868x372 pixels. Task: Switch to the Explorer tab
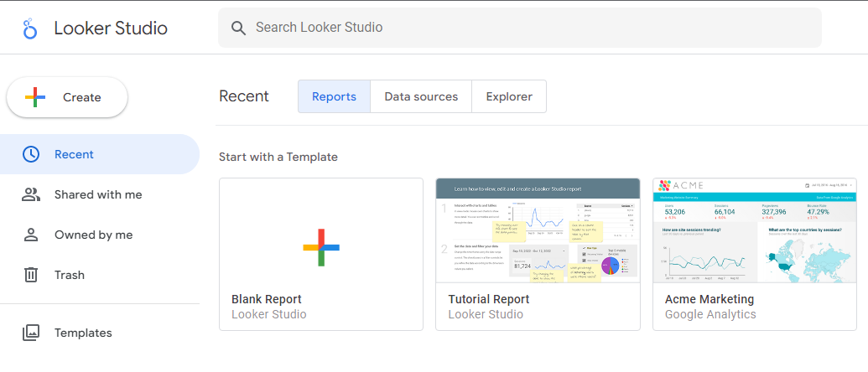(x=509, y=96)
